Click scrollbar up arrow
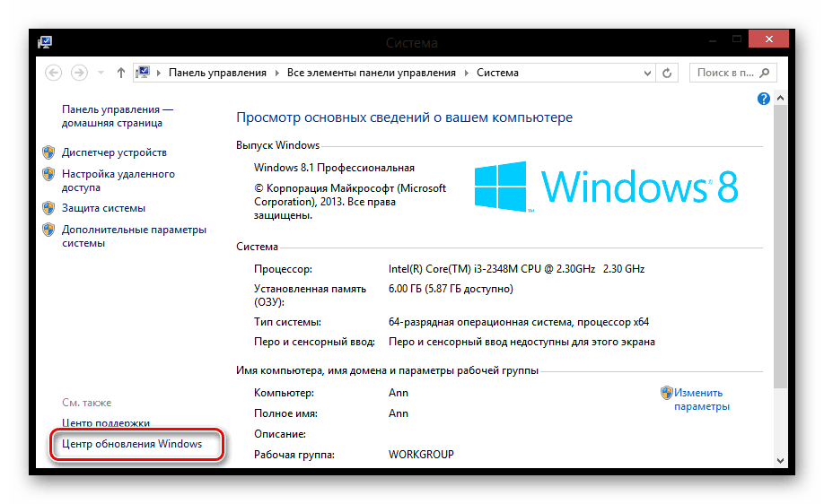Image resolution: width=824 pixels, height=504 pixels. 780,98
